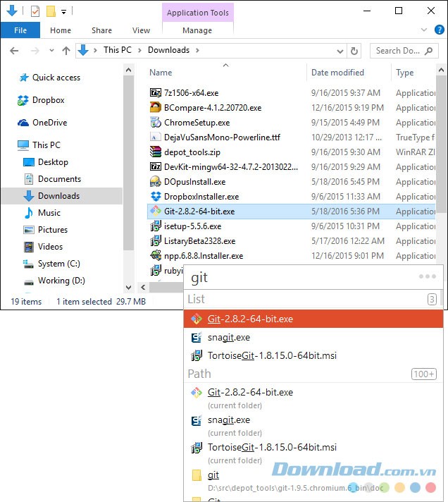
Task: Select the isetup-5.5.6.exe icon
Action: [156, 226]
